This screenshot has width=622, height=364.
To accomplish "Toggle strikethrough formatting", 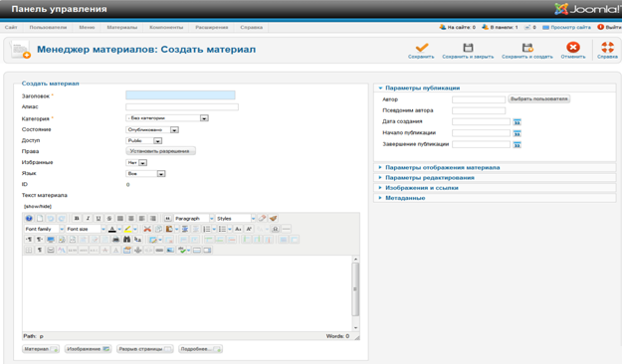I will (x=109, y=219).
